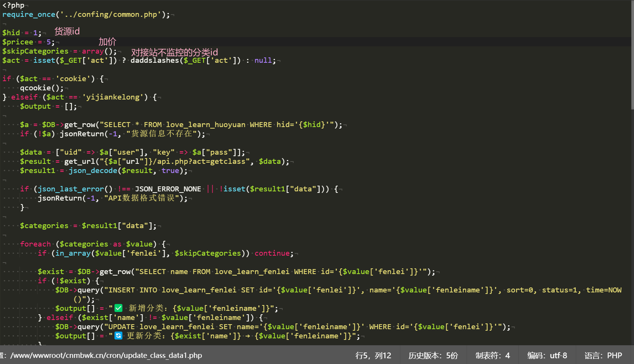This screenshot has height=364, width=634.
Task: Place cursor on the <?php opening tag
Action: pos(13,5)
